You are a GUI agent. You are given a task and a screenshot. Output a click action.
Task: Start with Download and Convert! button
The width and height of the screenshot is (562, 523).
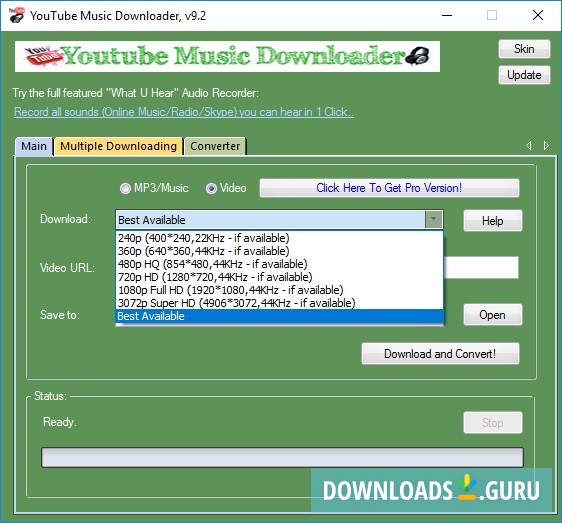click(x=440, y=354)
